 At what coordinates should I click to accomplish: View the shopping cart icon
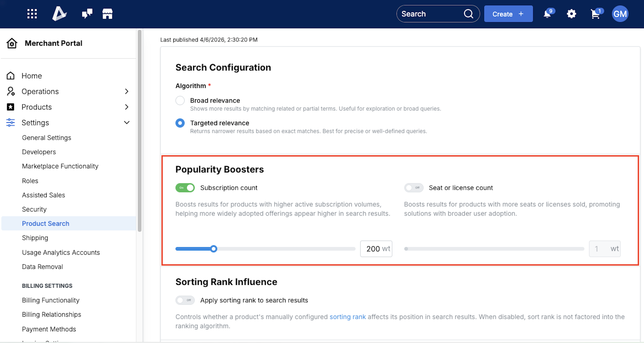coord(595,14)
